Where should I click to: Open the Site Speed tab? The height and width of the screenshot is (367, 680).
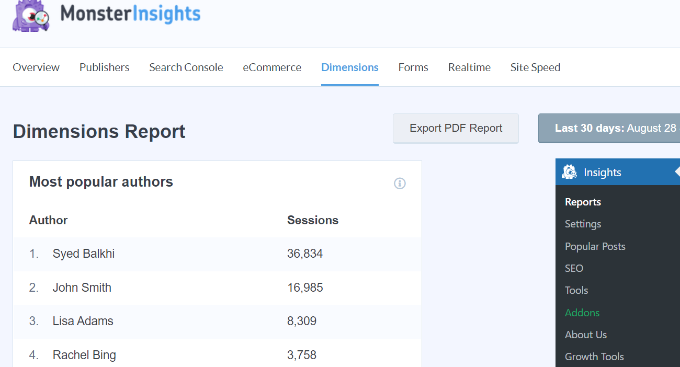pos(535,67)
